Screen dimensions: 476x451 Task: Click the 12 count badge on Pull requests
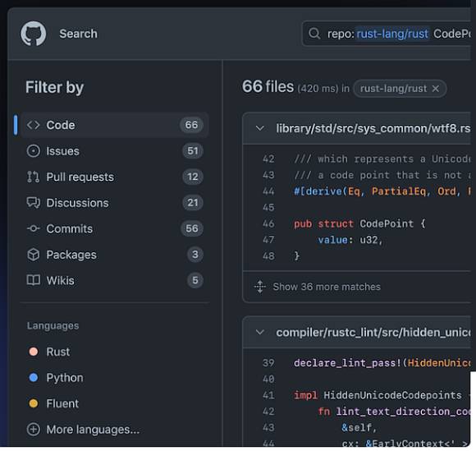tap(193, 177)
